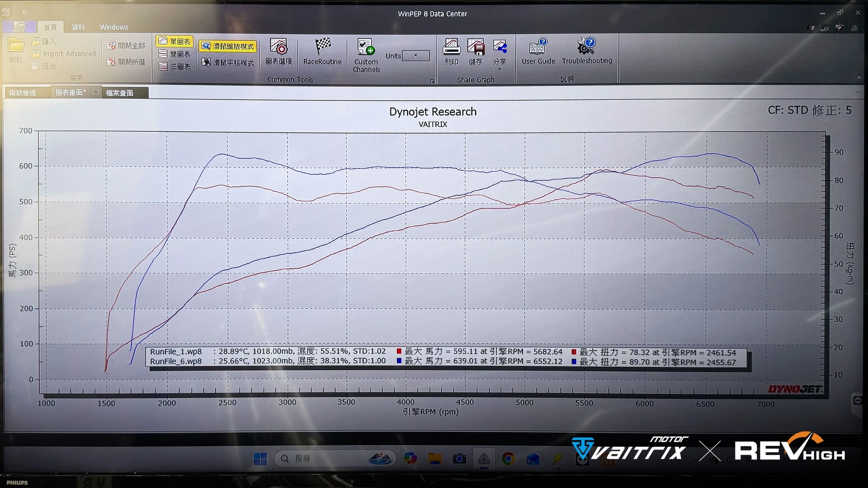Click the 開啟 open folder icon
This screenshot has height=488, width=868.
[16, 46]
